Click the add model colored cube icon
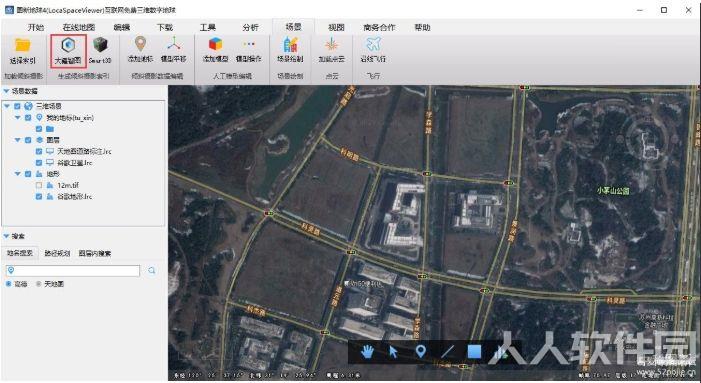 215,44
